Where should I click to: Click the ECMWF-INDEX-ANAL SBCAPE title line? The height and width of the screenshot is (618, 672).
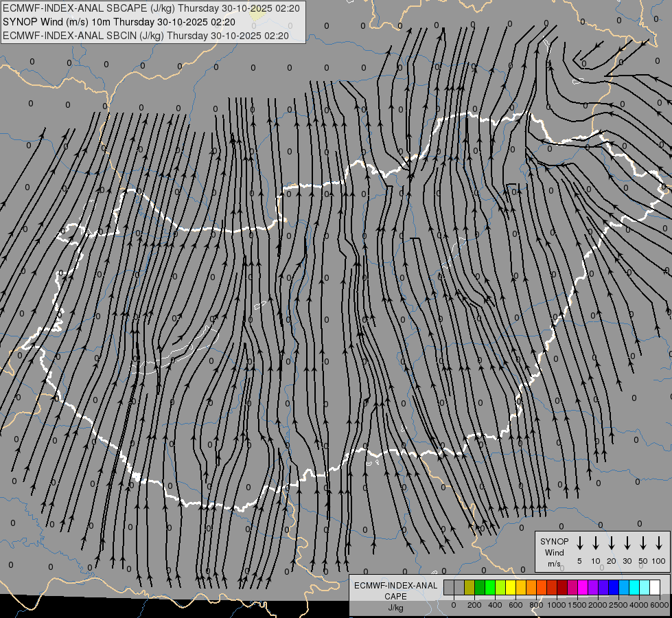[151, 8]
